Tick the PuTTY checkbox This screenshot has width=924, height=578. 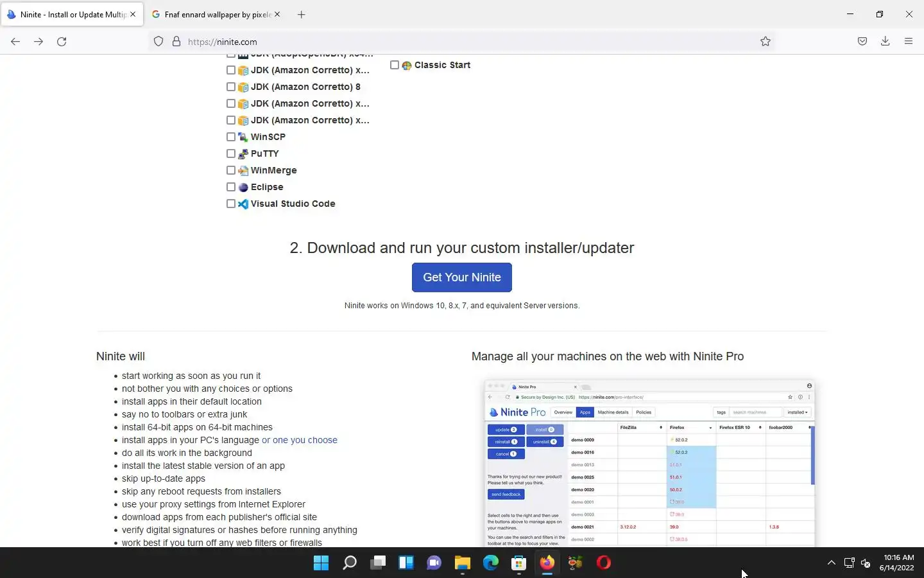(x=231, y=153)
